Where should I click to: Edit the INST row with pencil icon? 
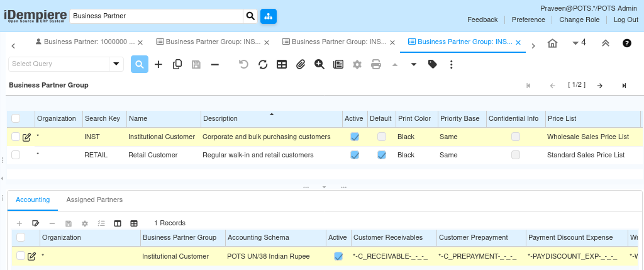(x=26, y=137)
